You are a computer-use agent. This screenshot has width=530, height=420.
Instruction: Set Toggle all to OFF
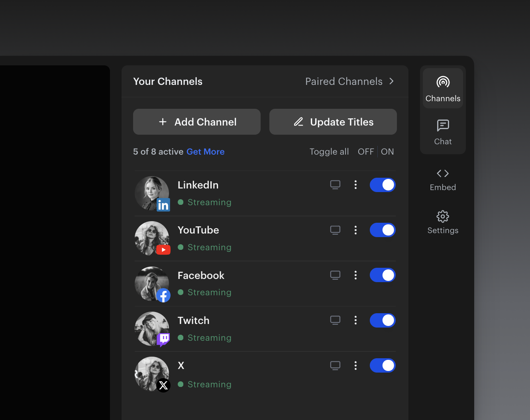pos(365,152)
